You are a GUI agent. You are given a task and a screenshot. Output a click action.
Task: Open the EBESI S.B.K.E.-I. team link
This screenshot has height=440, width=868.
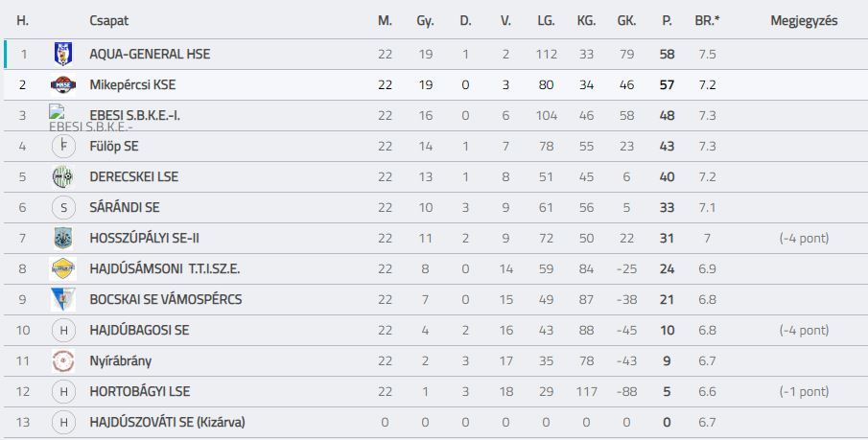[x=134, y=116]
